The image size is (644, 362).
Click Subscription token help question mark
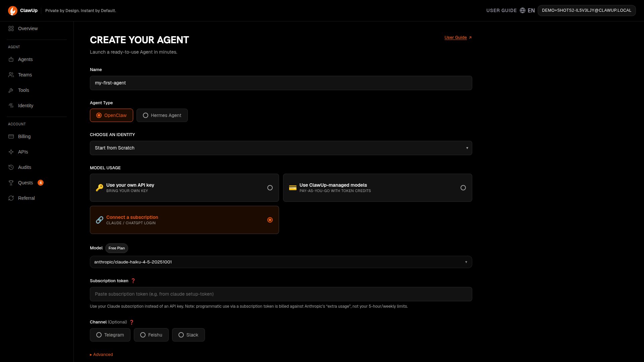133,281
